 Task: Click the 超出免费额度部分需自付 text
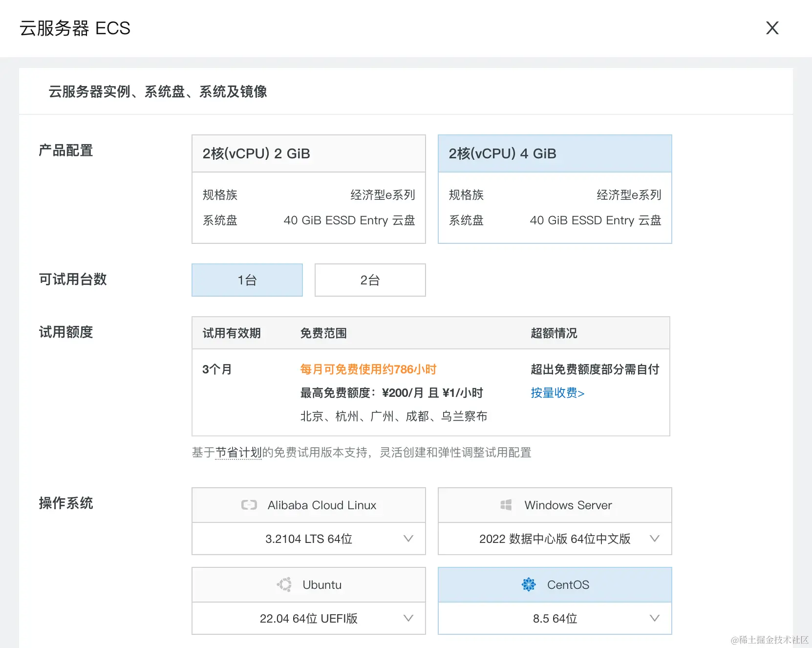[595, 369]
